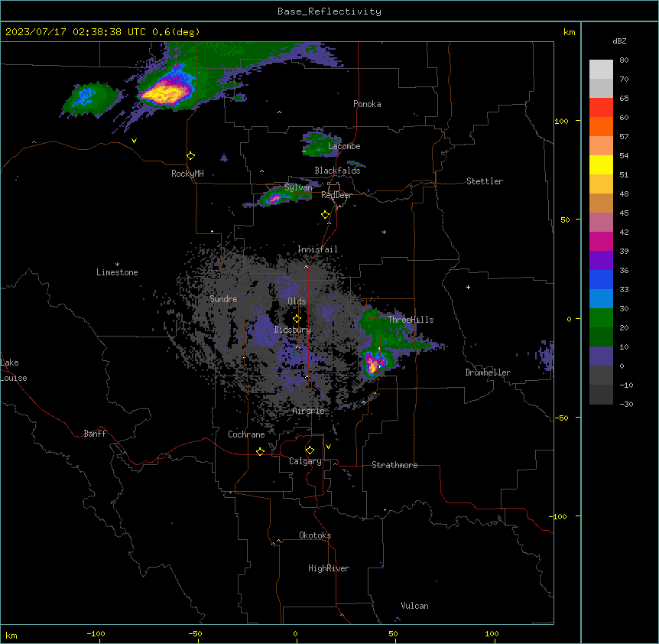
Task: Click the Vulcan label
Action: 414,606
